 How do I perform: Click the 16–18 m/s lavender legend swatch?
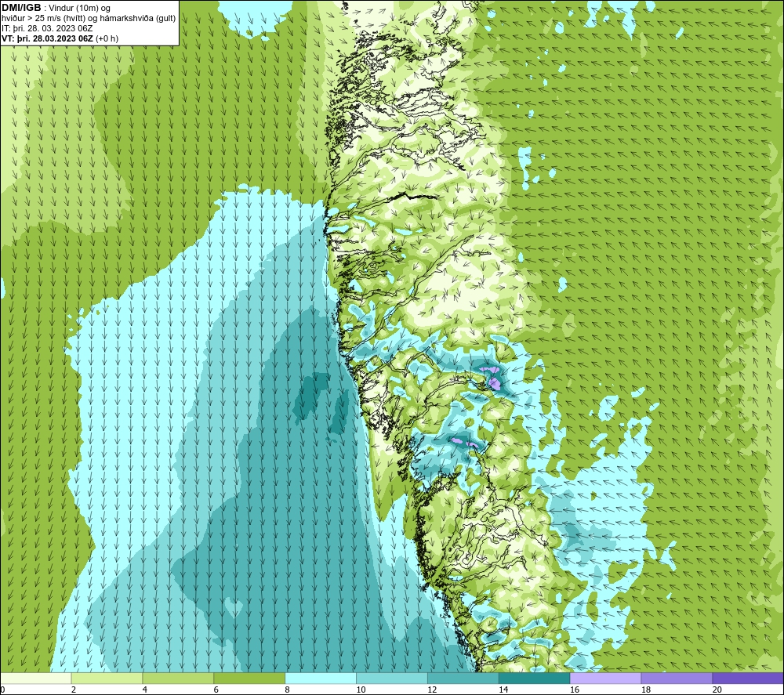(x=605, y=678)
